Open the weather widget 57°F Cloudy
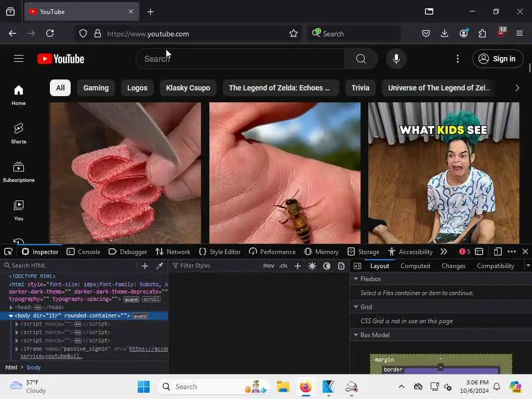 pos(28,387)
